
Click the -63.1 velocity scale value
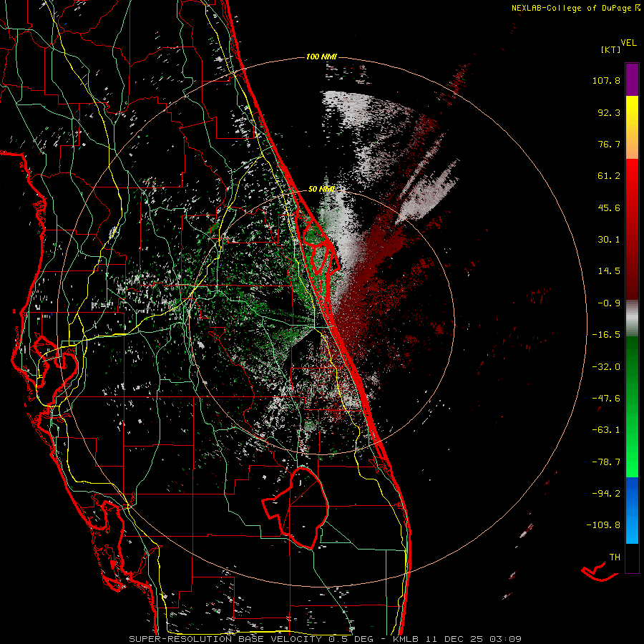coord(606,430)
